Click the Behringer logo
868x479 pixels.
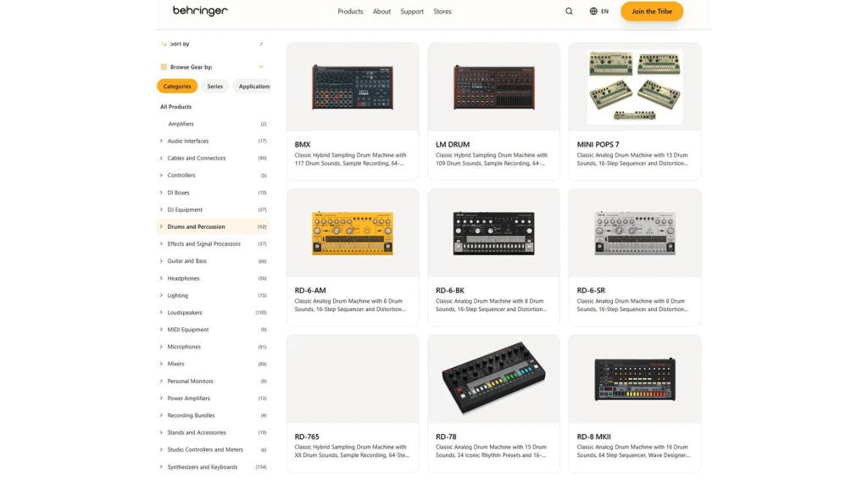(x=200, y=11)
